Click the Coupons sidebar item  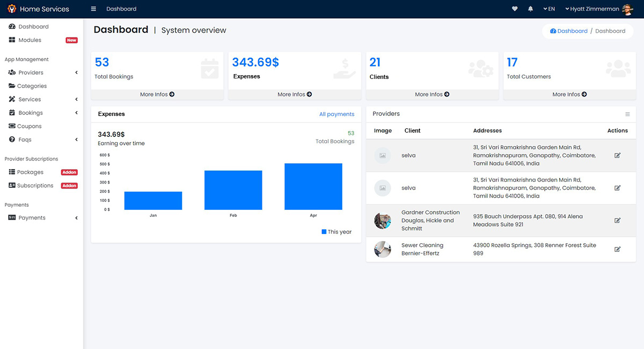coord(29,126)
